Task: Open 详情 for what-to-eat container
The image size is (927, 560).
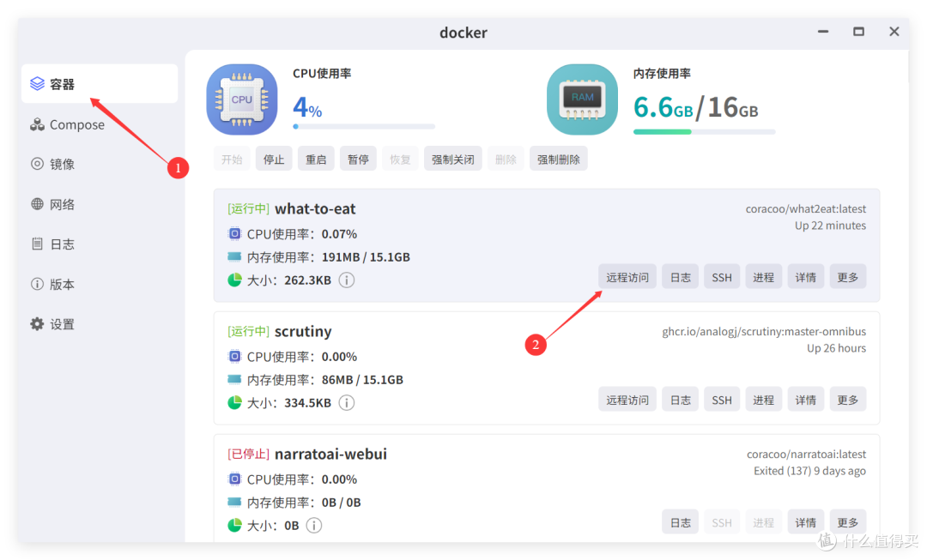Action: (x=805, y=276)
